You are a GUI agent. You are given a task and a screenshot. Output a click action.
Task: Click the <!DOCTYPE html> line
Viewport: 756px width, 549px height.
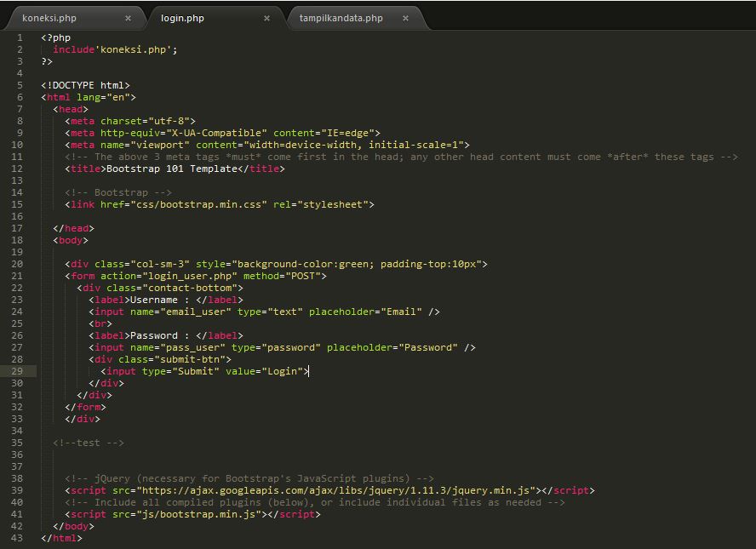click(x=85, y=85)
